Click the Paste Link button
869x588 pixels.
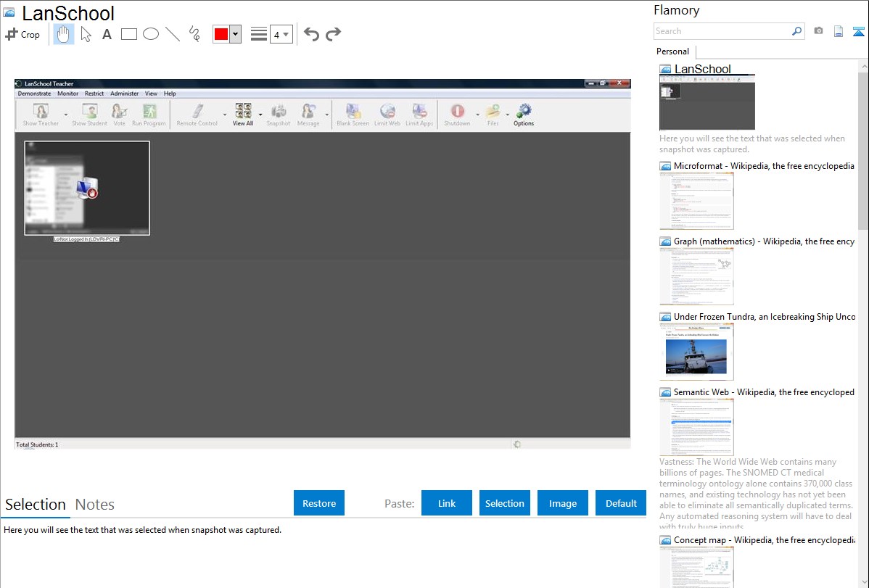click(447, 503)
